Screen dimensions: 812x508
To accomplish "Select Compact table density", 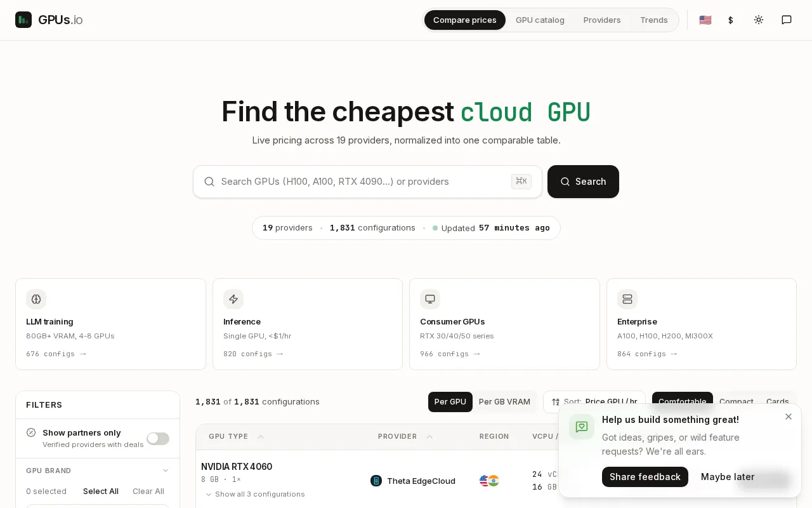I will pyautogui.click(x=737, y=402).
